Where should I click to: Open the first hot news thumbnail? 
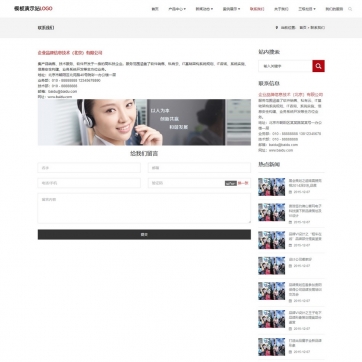pyautogui.click(x=272, y=187)
